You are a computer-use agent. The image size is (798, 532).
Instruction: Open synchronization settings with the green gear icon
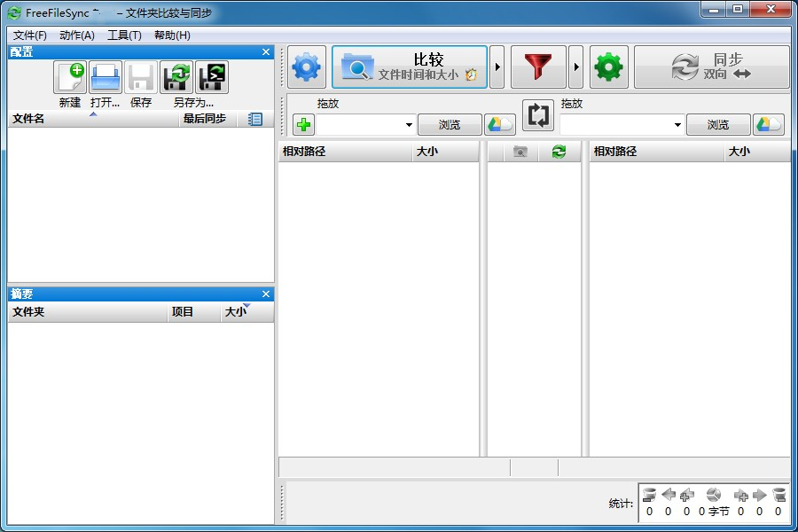click(606, 66)
